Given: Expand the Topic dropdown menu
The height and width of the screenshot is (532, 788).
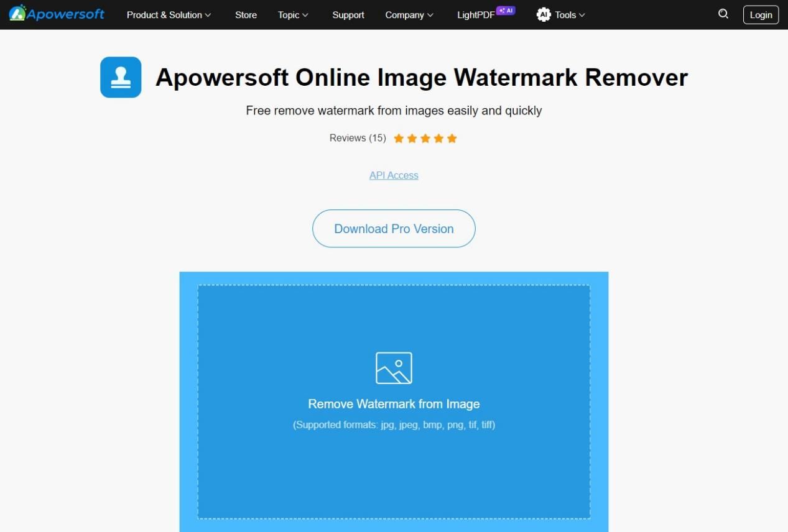Looking at the screenshot, I should [293, 15].
